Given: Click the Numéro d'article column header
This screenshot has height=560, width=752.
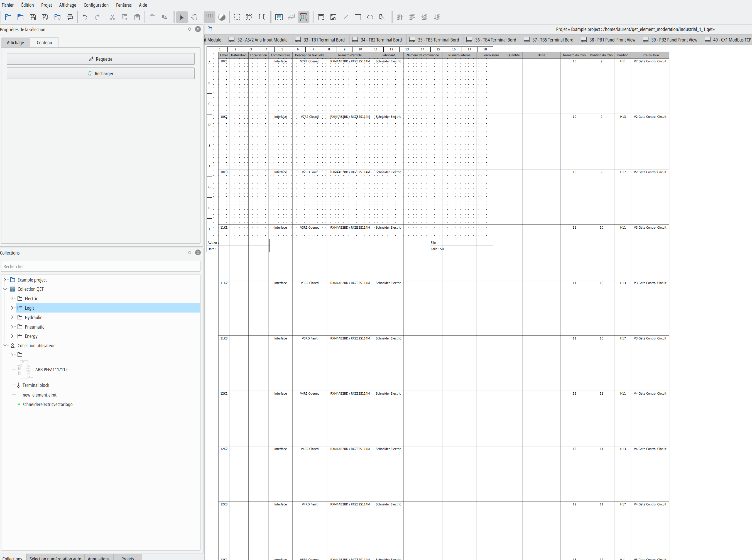Looking at the screenshot, I should 350,55.
